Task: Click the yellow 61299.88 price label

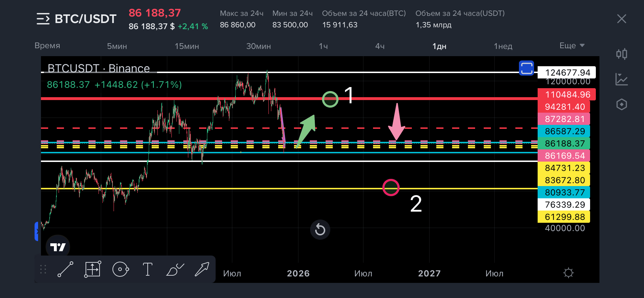Action: point(564,217)
